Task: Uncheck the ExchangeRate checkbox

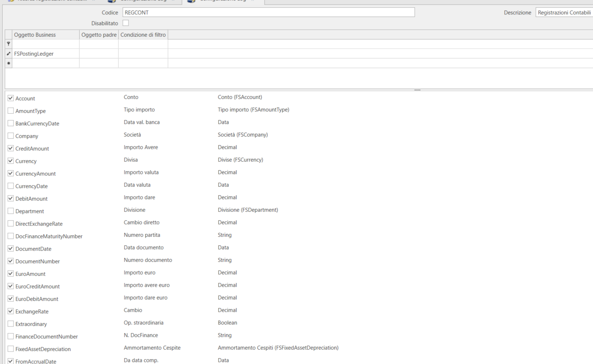Action: [x=11, y=311]
